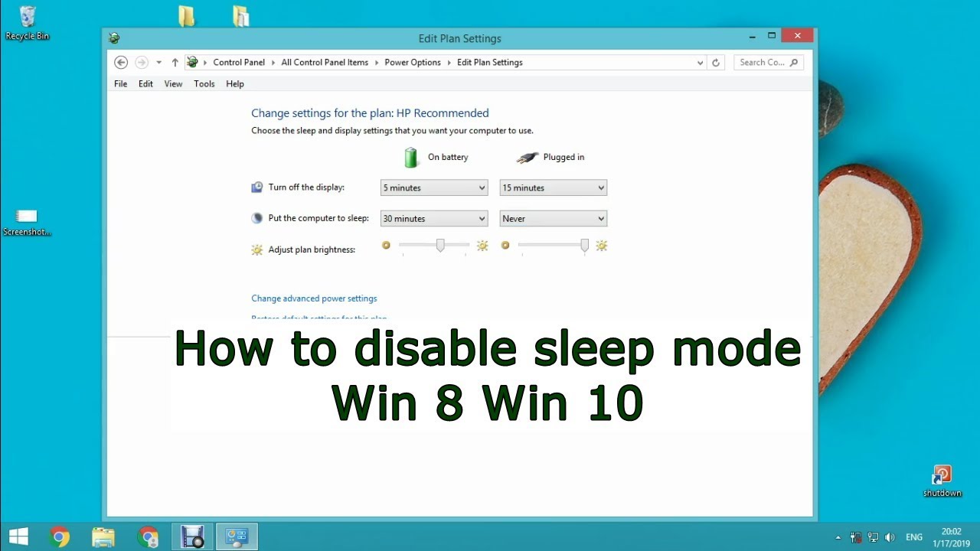Screen dimensions: 980x551
Task: Open the second Chrome icon in the taskbar
Action: pos(148,536)
